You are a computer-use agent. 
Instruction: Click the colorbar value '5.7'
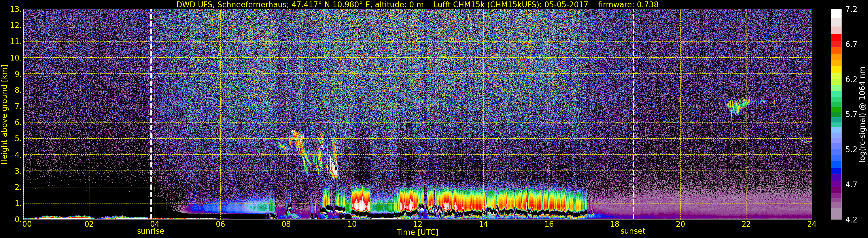pyautogui.click(x=851, y=115)
